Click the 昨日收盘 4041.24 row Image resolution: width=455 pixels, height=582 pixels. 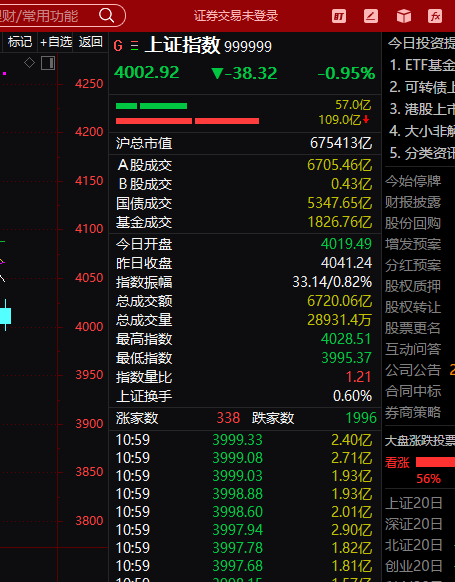click(244, 263)
